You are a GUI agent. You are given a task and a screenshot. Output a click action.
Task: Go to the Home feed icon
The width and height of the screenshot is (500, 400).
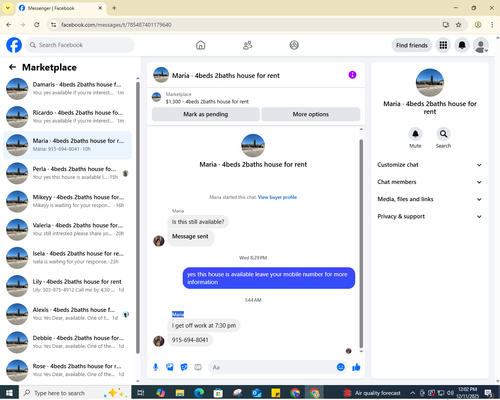[200, 45]
